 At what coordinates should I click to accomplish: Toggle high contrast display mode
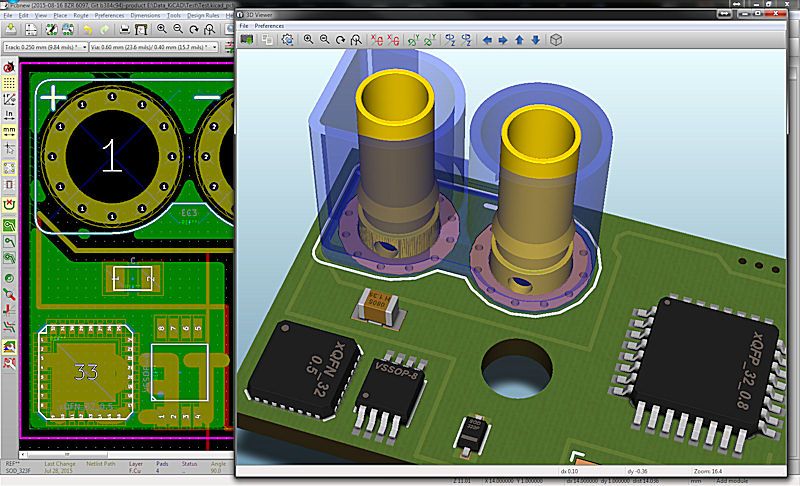coord(9,310)
